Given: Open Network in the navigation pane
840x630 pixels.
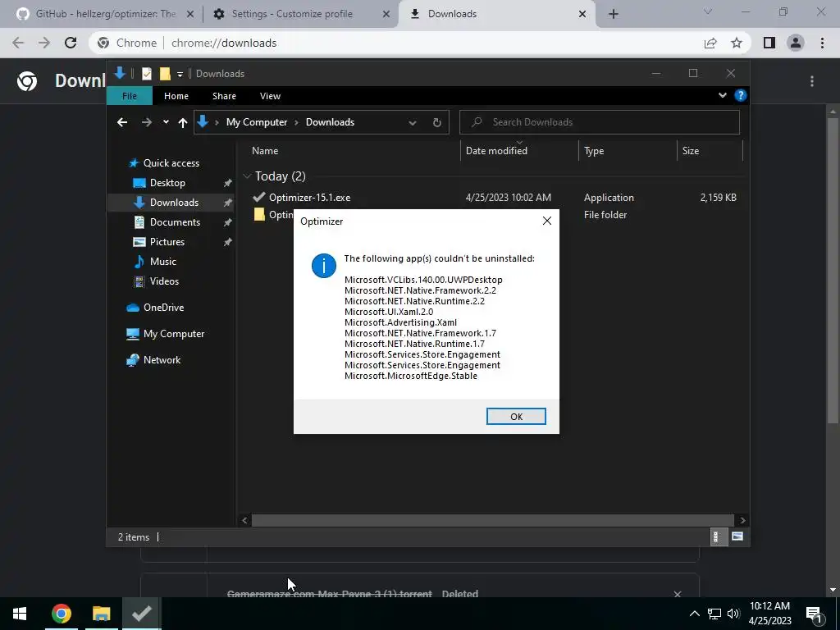Looking at the screenshot, I should (x=162, y=360).
